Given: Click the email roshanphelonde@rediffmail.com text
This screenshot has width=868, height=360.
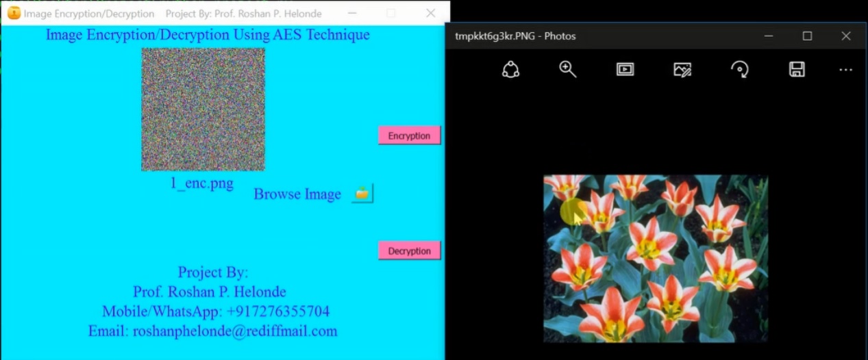Looking at the screenshot, I should (x=212, y=331).
